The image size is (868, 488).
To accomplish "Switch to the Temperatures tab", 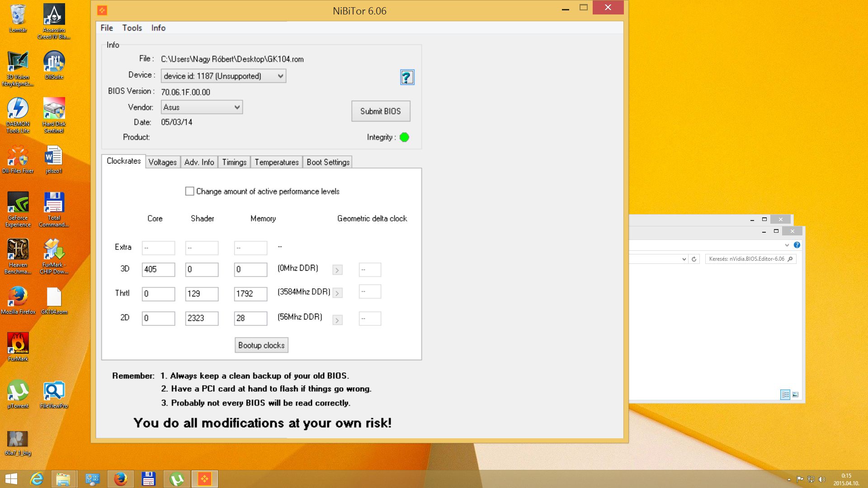I will tap(277, 162).
